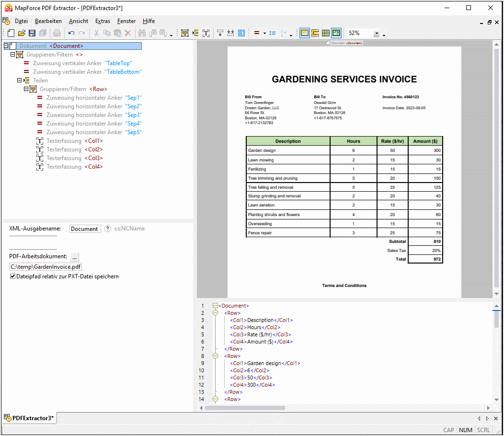Image resolution: width=504 pixels, height=436 pixels.
Task: Browse for PDF-Arbeitsdokument with ... button
Action: [x=75, y=257]
